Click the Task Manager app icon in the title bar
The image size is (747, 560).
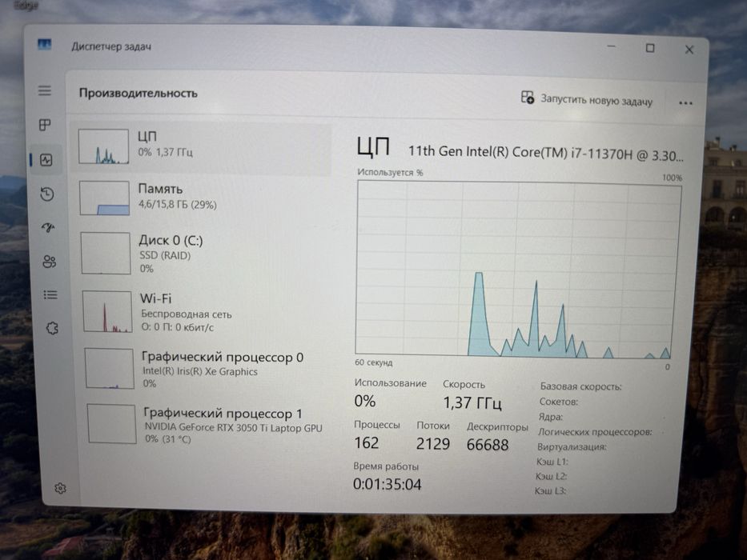coord(44,46)
